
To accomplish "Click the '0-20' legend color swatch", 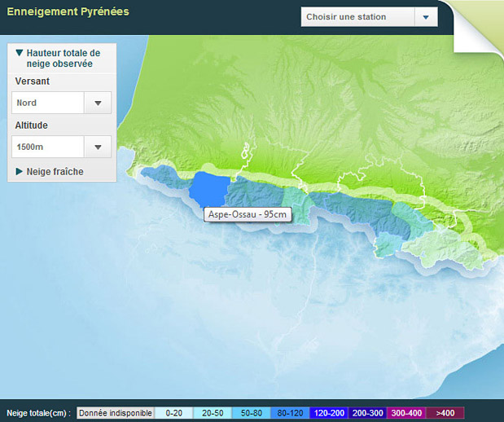I will [173, 413].
